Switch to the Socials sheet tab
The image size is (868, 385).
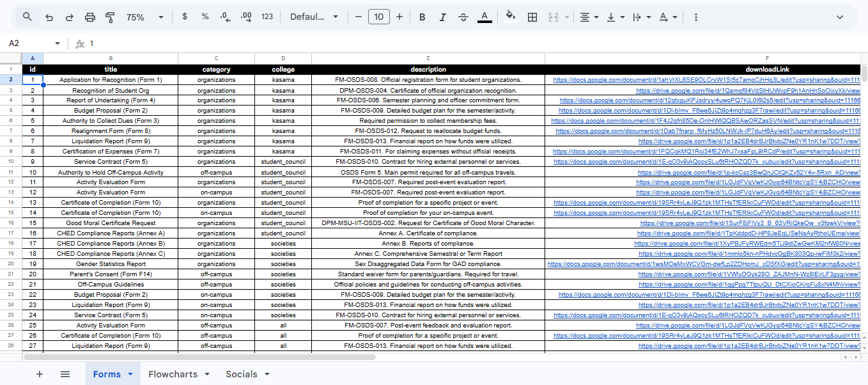tap(241, 374)
